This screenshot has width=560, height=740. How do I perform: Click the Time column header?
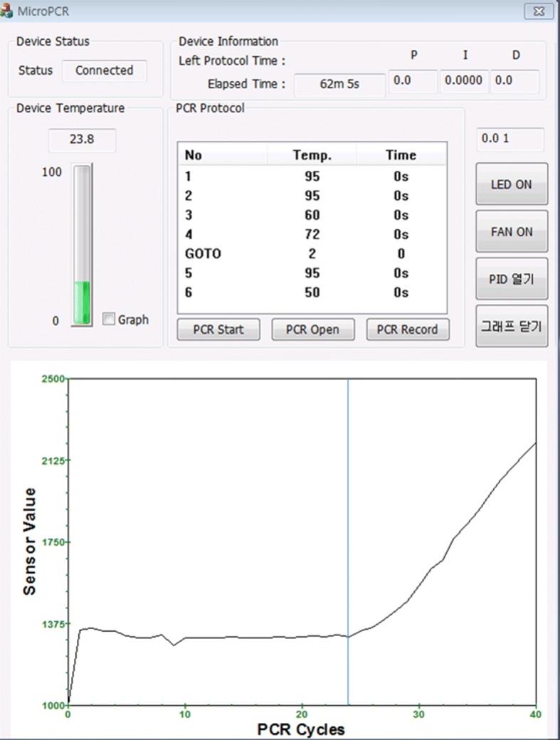point(401,155)
